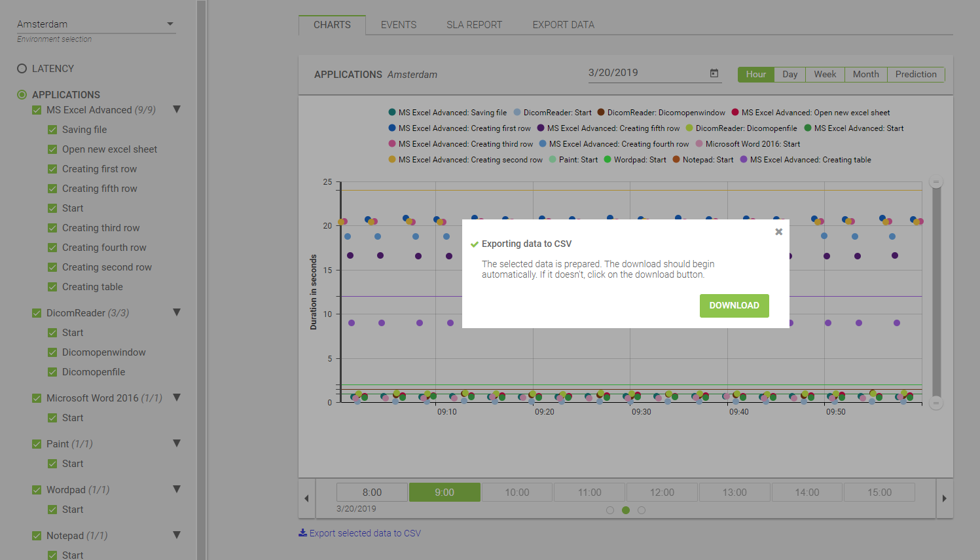Image resolution: width=980 pixels, height=560 pixels.
Task: Collapse the DicomReader group
Action: coord(177,312)
